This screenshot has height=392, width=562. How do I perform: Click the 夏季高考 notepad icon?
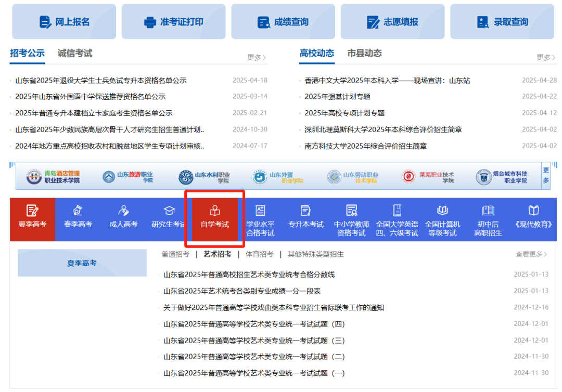coord(32,210)
